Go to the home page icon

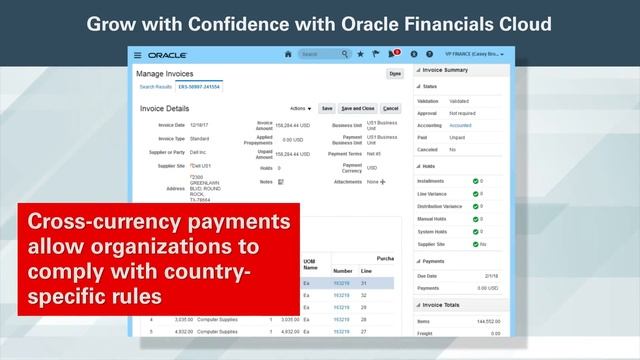point(288,54)
